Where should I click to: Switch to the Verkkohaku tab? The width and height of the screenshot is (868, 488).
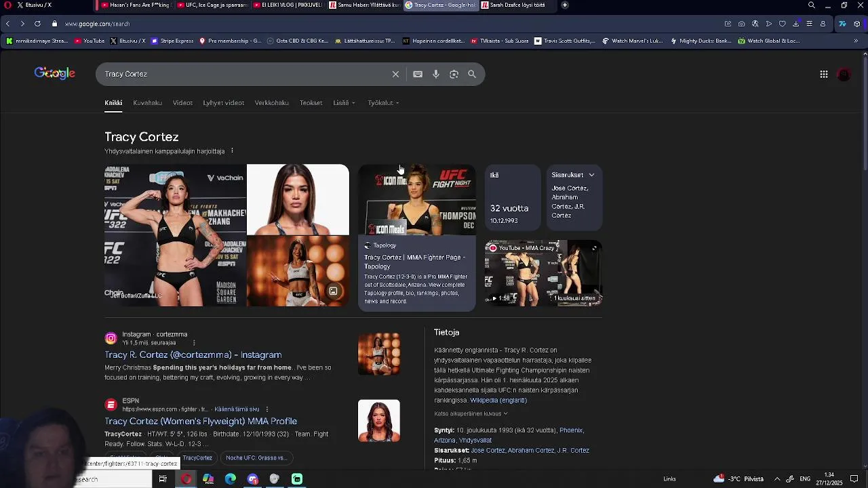point(271,103)
